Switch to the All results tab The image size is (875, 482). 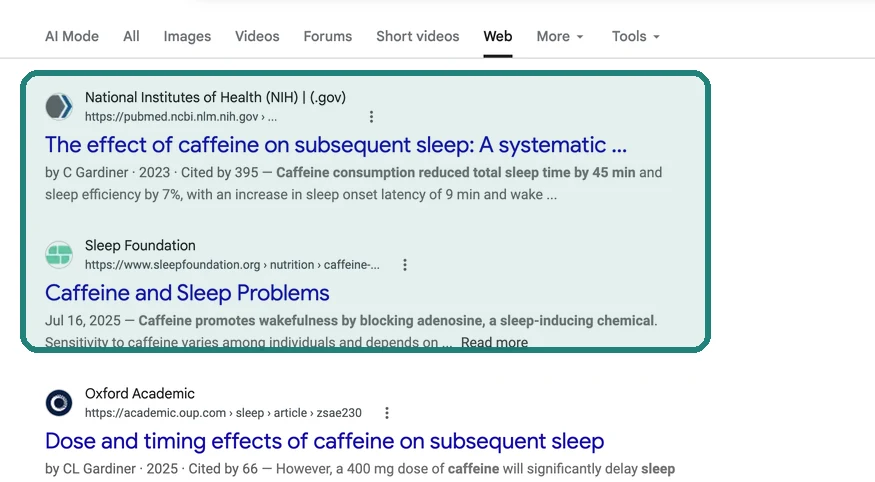131,36
